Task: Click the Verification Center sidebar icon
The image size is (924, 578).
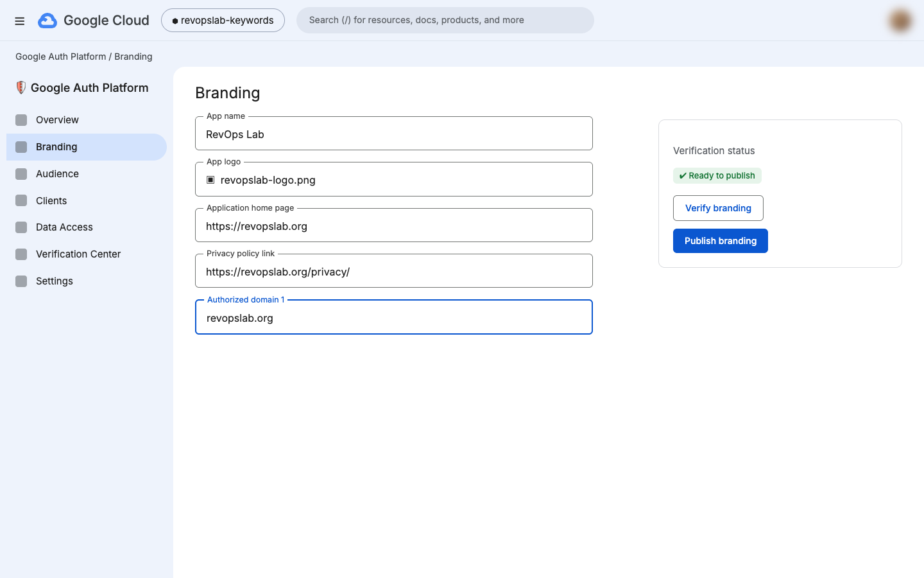Action: click(21, 254)
